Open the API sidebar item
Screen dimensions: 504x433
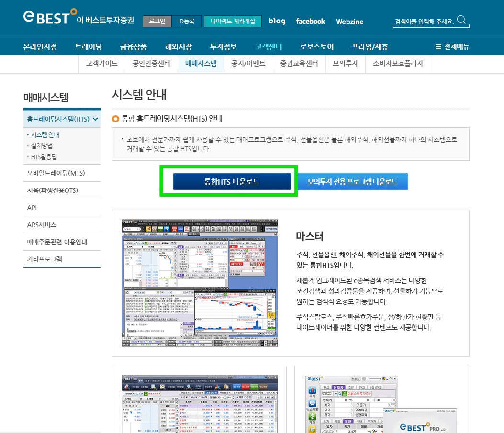pyautogui.click(x=62, y=208)
